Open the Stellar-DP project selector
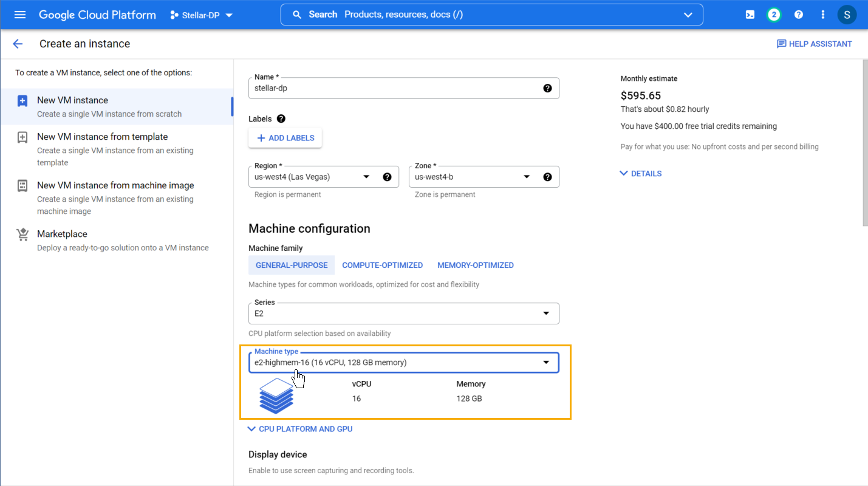Image resolution: width=868 pixels, height=486 pixels. [x=201, y=15]
